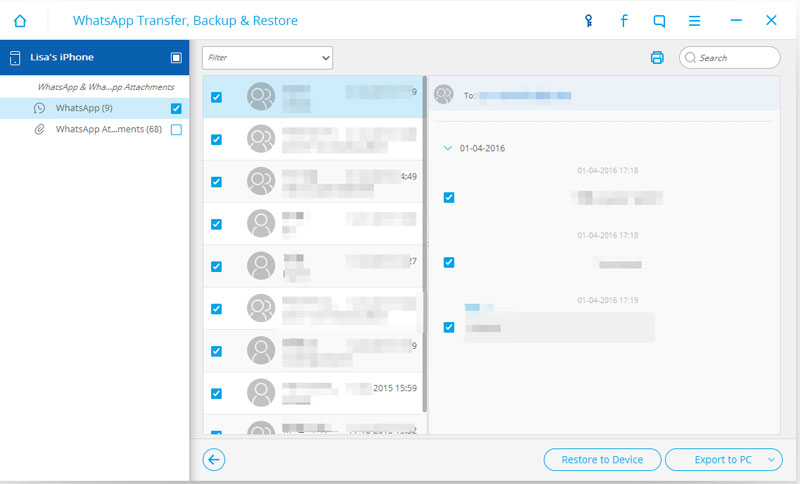This screenshot has width=800, height=484.
Task: Click the WhatsApp logo icon in sidebar
Action: pyautogui.click(x=39, y=108)
